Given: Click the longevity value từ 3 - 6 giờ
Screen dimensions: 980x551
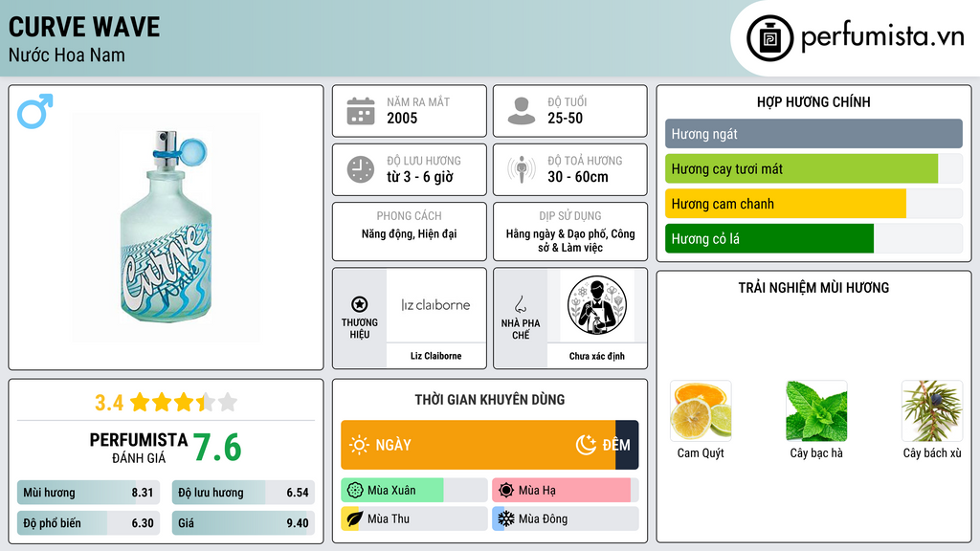Looking at the screenshot, I should [420, 177].
